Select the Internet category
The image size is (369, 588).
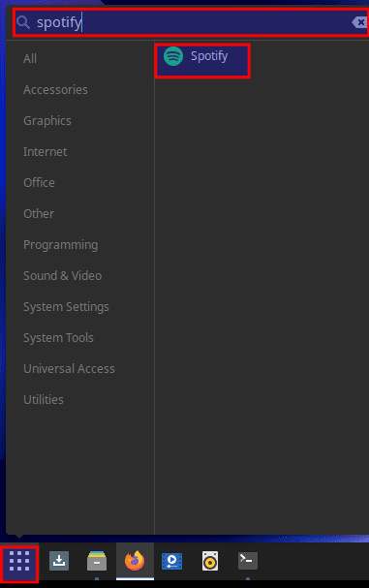point(45,151)
